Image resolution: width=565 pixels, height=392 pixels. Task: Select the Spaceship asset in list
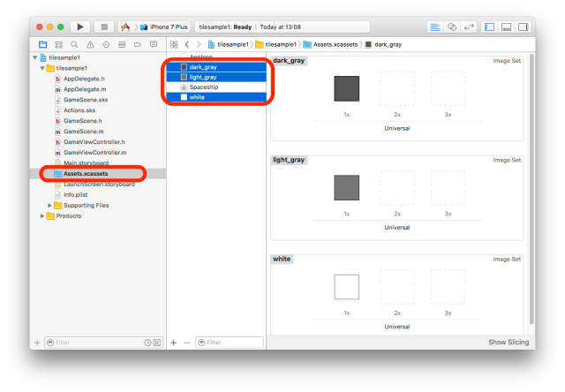(x=203, y=87)
